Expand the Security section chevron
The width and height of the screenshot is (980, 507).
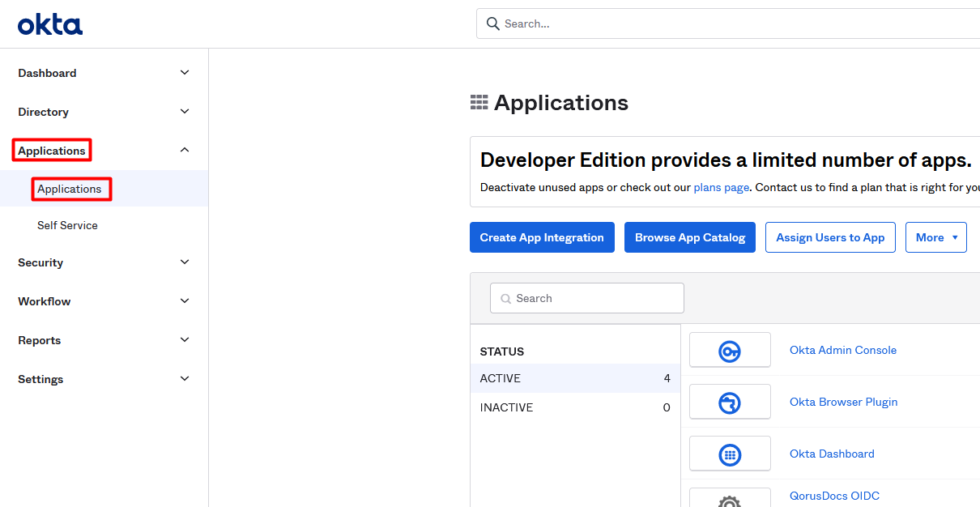pos(185,262)
